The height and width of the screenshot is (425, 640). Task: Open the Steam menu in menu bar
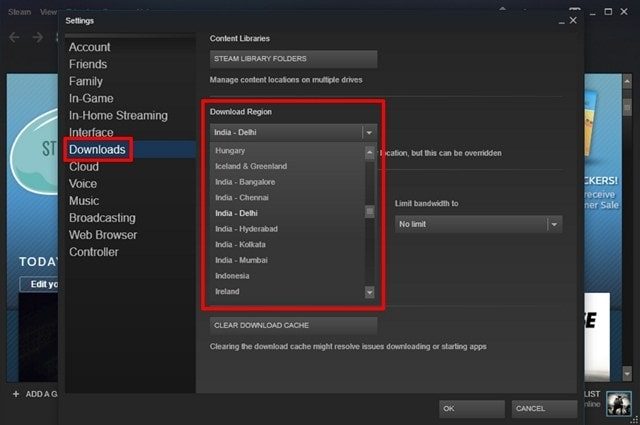click(19, 12)
